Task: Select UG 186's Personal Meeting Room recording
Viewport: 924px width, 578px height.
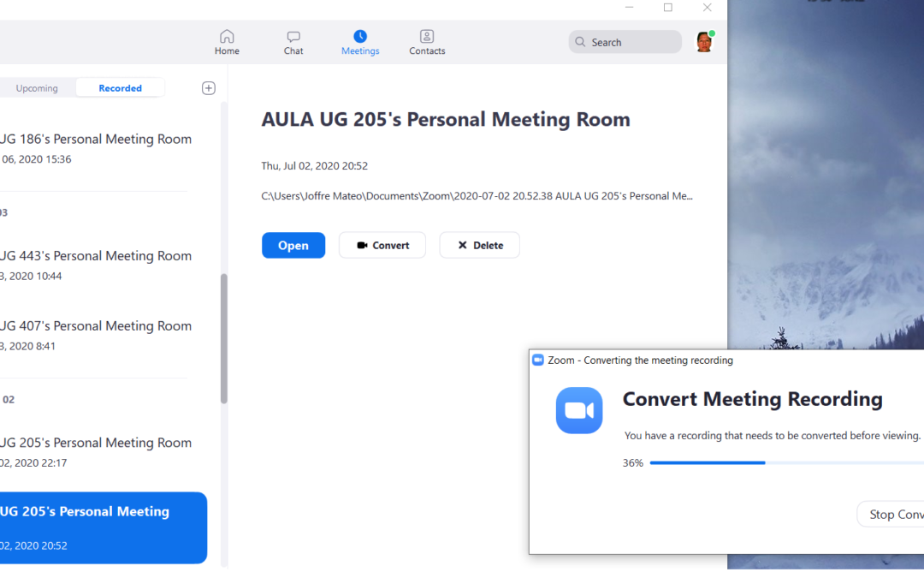Action: tap(96, 149)
